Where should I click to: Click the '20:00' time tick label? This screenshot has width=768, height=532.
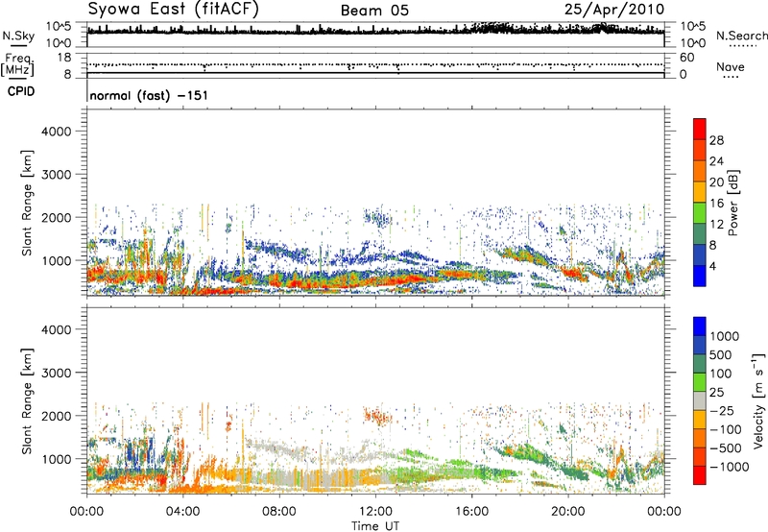568,512
